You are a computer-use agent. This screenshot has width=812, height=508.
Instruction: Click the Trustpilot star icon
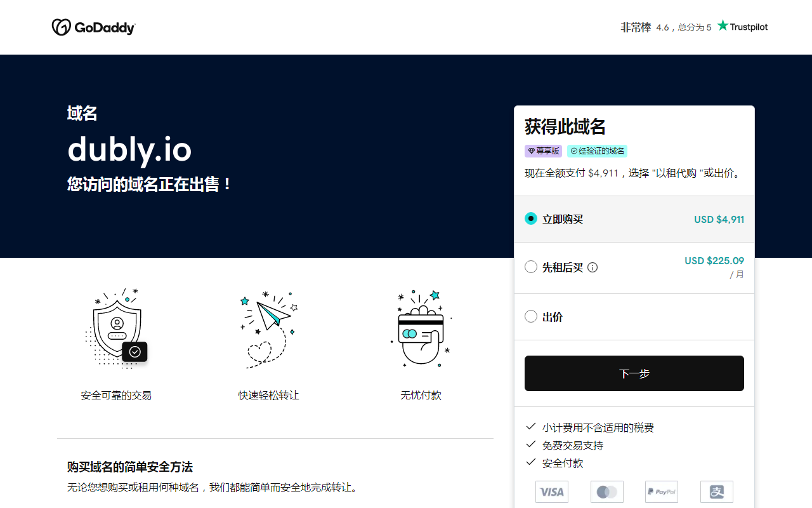point(723,25)
